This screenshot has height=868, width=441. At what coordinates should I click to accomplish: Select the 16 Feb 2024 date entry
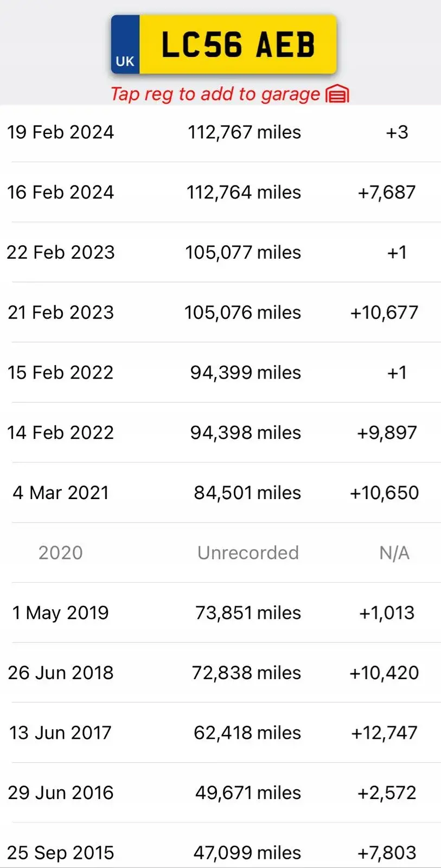click(x=60, y=193)
